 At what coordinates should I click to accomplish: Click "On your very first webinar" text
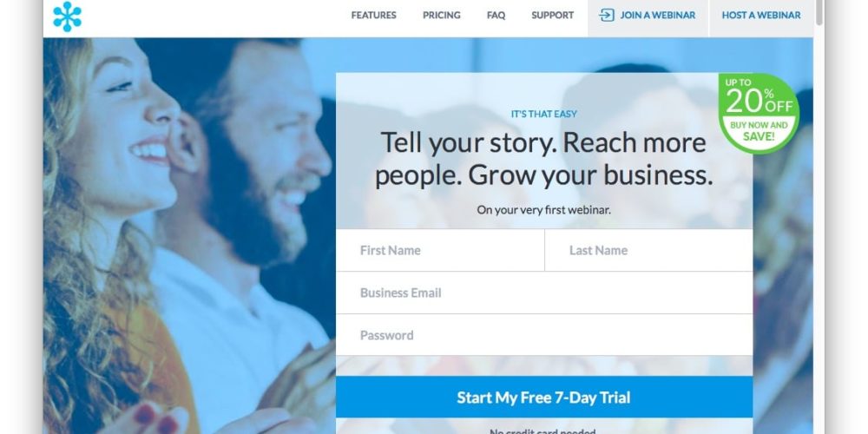pos(543,210)
